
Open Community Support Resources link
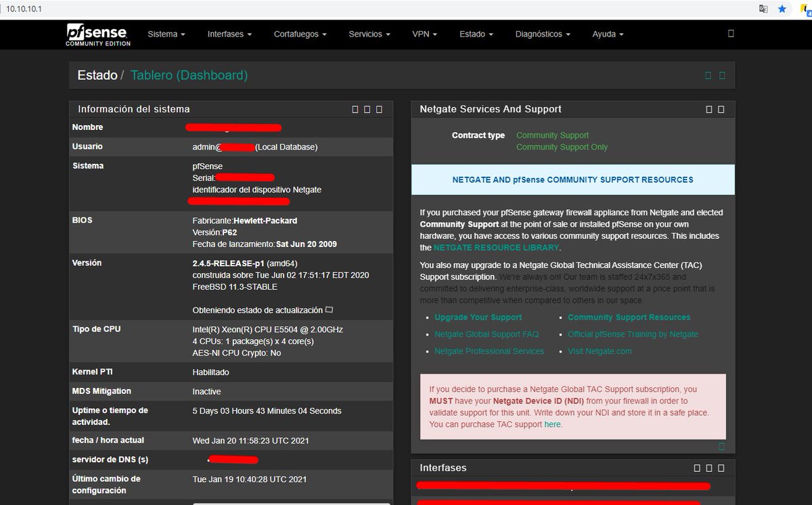629,317
